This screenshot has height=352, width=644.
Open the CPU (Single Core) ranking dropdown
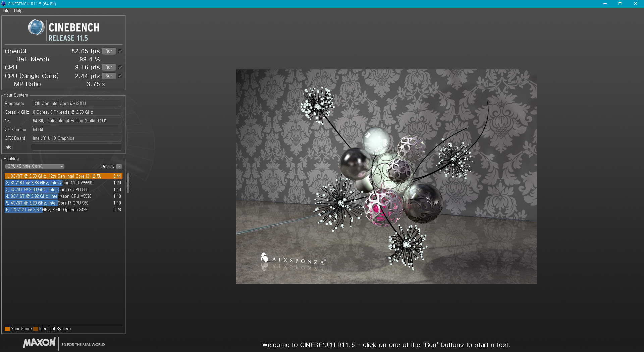click(x=35, y=166)
